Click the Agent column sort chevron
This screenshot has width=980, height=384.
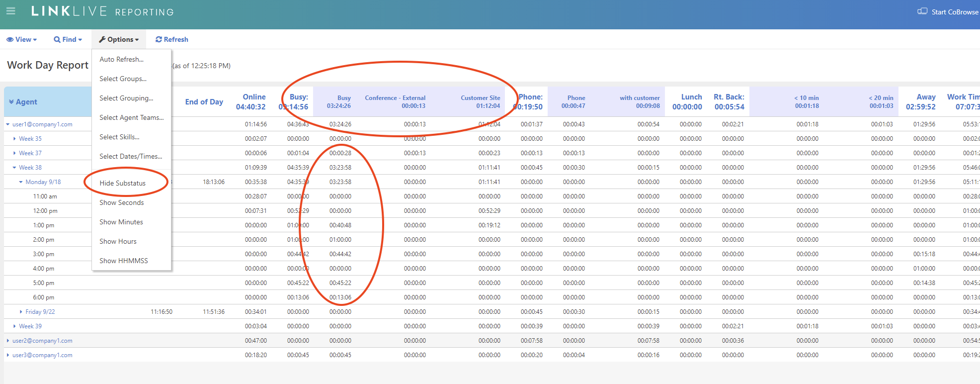(11, 102)
